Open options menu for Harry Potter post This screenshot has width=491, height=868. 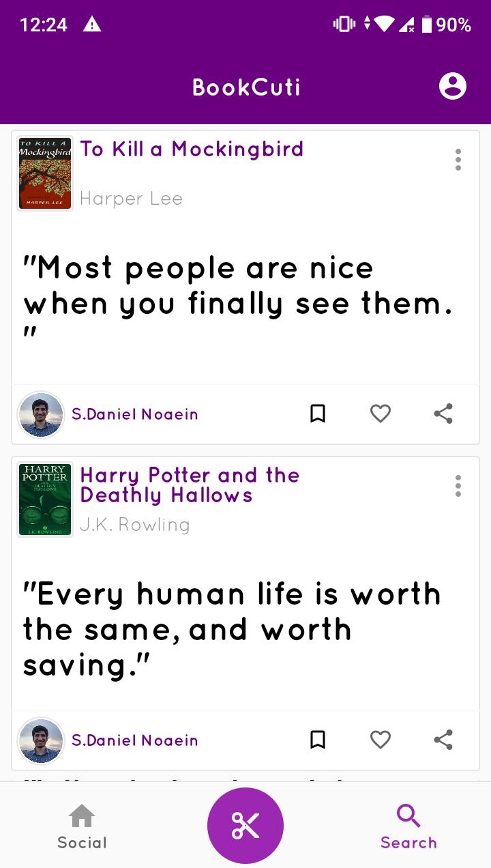(458, 486)
